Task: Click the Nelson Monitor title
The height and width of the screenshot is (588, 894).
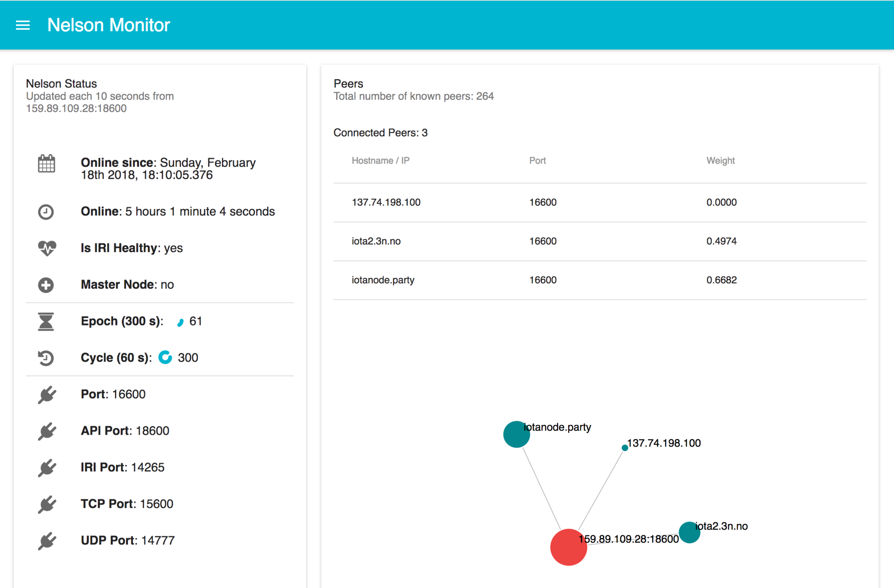Action: coord(108,25)
